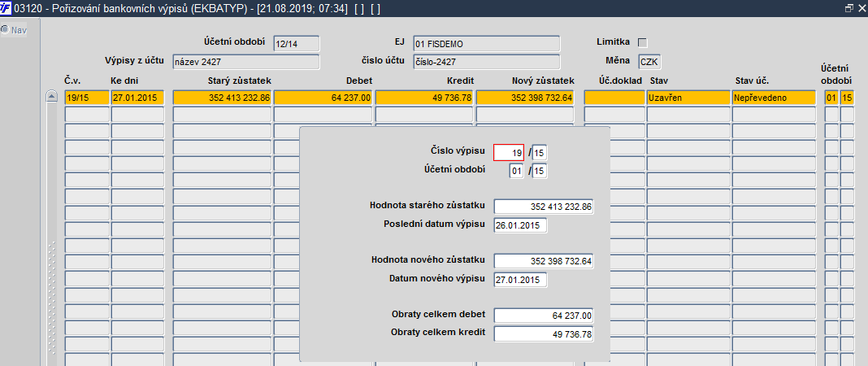Click the Kredit cell in the 19/15 row
Image resolution: width=868 pixels, height=366 pixels.
point(424,98)
